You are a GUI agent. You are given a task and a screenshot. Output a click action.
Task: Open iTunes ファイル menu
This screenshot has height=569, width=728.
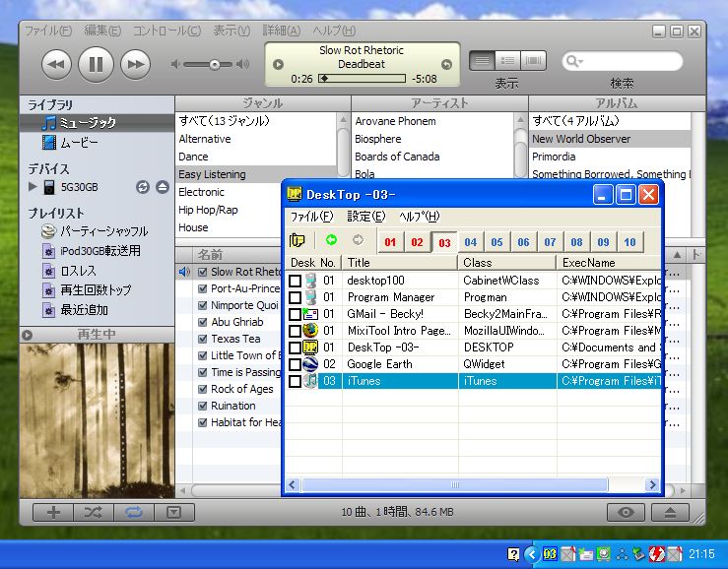coord(48,31)
